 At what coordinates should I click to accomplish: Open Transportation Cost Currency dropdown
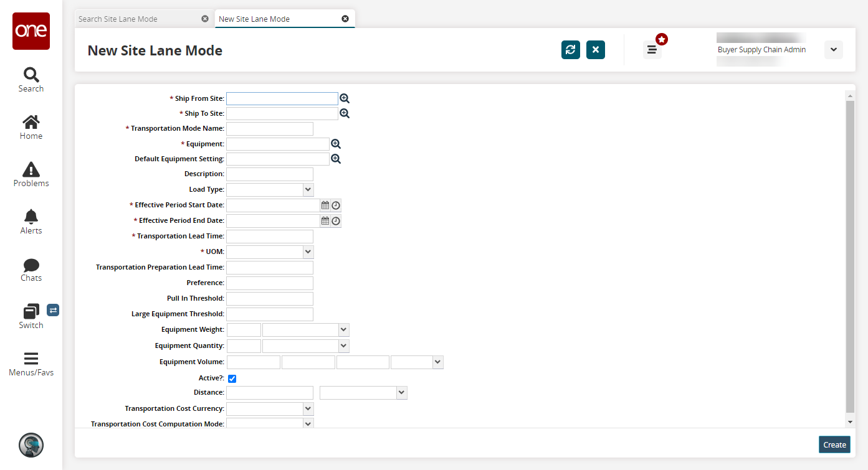point(308,408)
